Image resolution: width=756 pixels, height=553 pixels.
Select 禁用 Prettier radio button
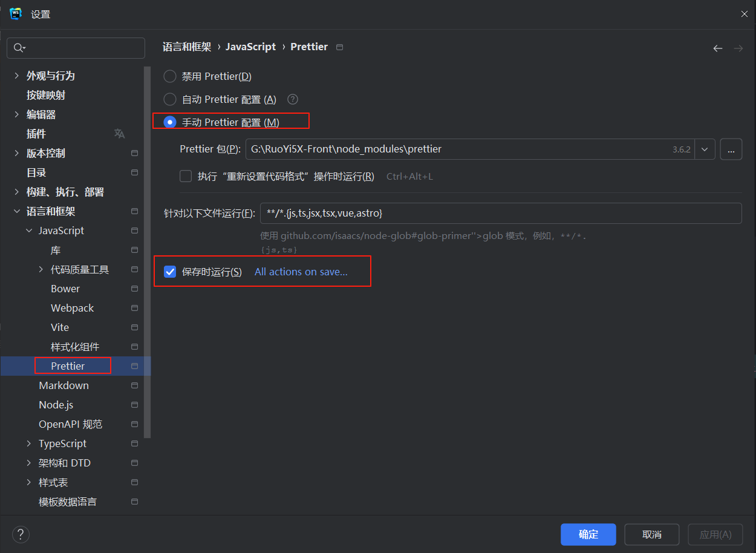170,76
